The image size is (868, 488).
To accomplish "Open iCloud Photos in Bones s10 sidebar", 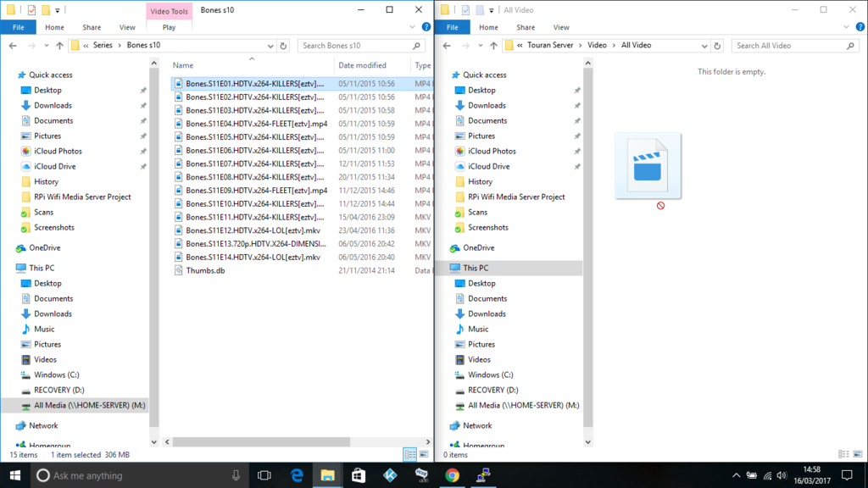I will pyautogui.click(x=58, y=151).
